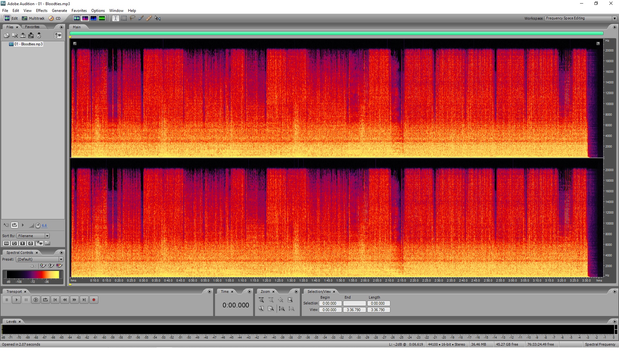619x364 pixels.
Task: Click the Selection Begin time field
Action: [330, 303]
